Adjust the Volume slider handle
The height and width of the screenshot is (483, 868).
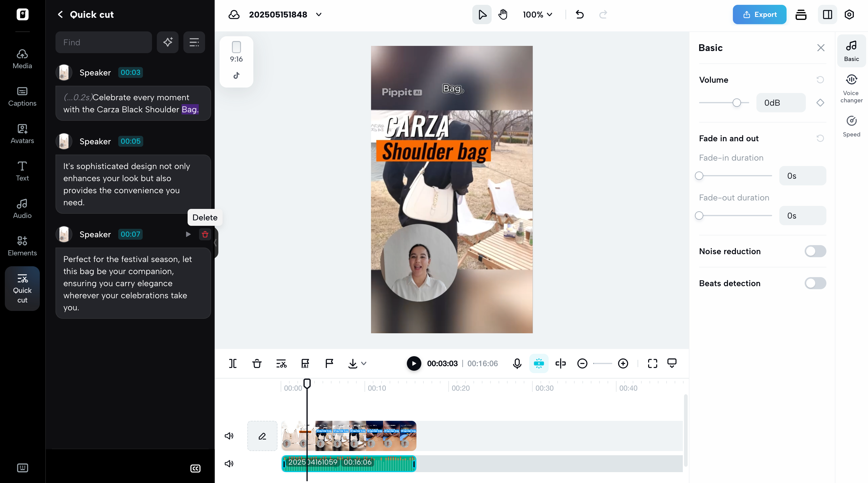pos(737,103)
